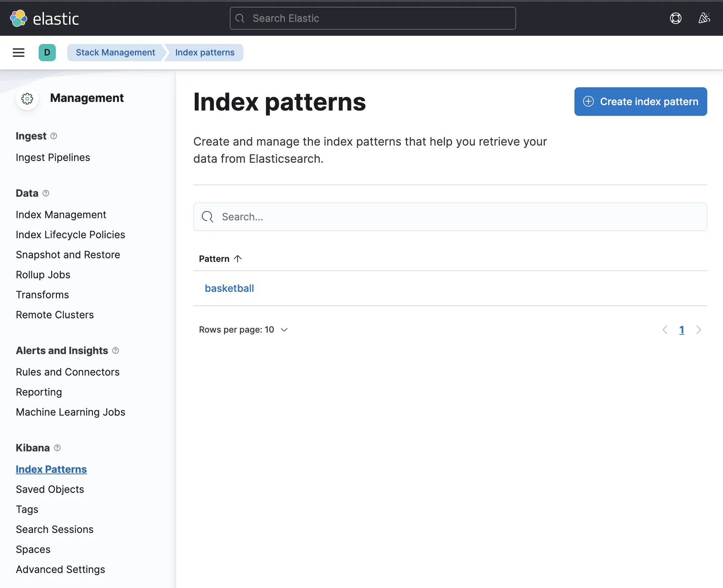Go to previous page arrow
Image resolution: width=723 pixels, height=588 pixels.
665,330
